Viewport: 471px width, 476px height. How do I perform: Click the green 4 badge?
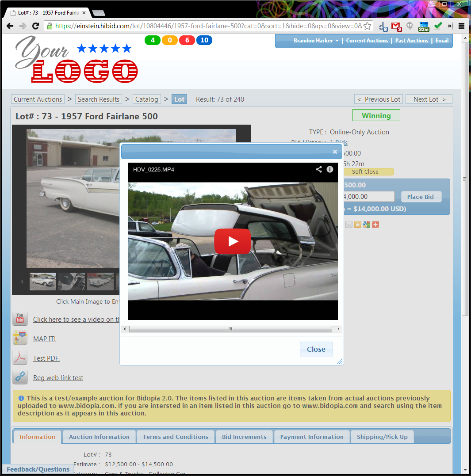click(153, 40)
